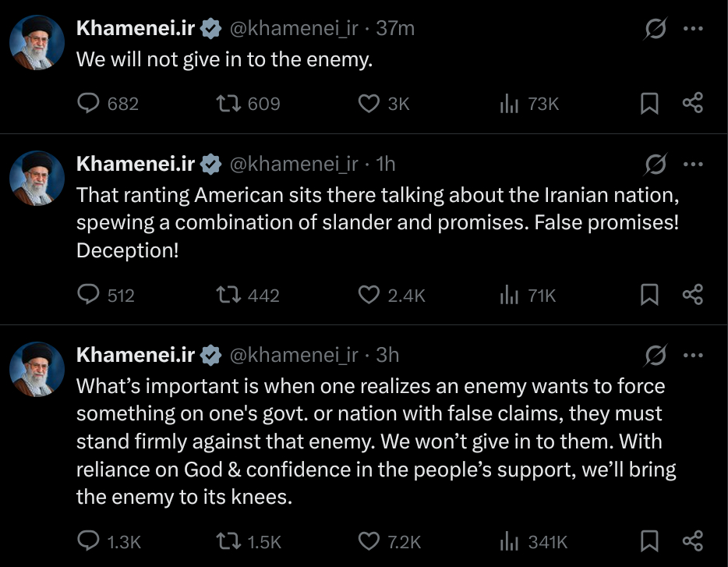Like the post with 2.4K likes

pyautogui.click(x=368, y=295)
